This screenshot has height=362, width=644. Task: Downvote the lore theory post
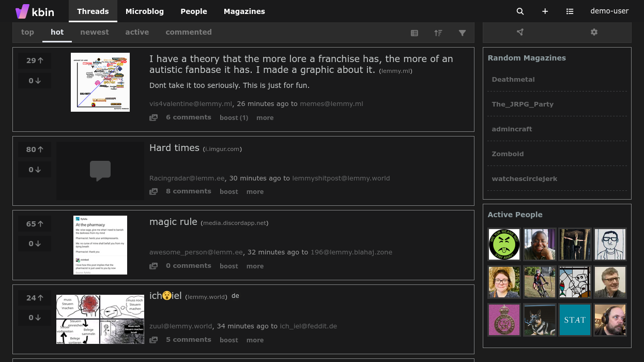35,81
